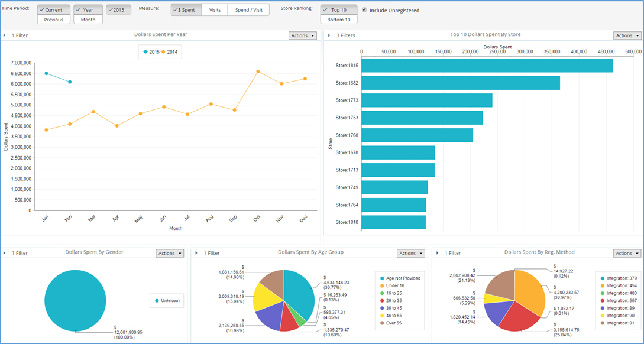Expand filter on Dollars Spent By Age Group
This screenshot has width=644, height=344.
click(x=197, y=253)
